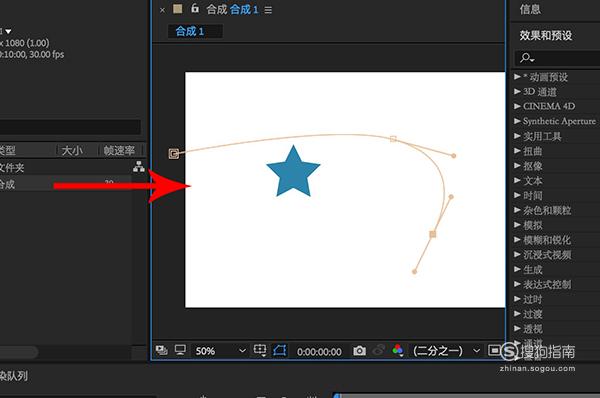Click the always preview this view icon

coord(161,350)
